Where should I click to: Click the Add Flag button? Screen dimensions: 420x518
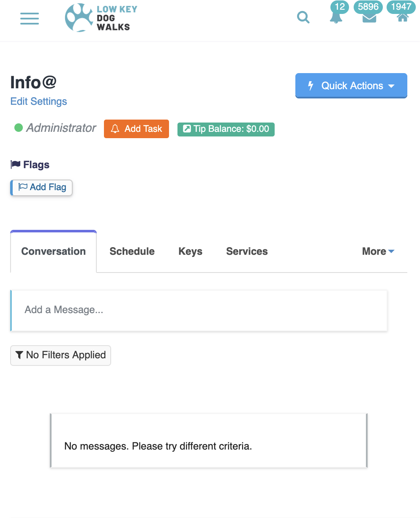tap(41, 188)
